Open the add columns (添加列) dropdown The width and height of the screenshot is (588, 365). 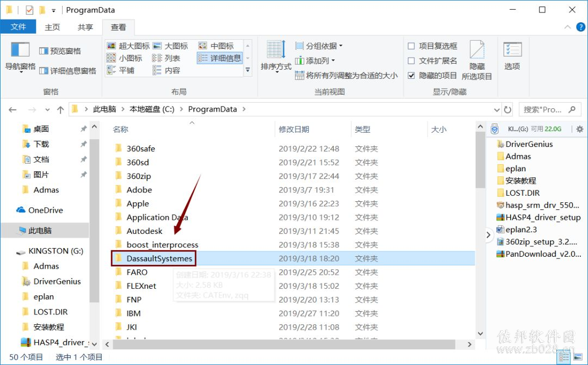tap(315, 61)
